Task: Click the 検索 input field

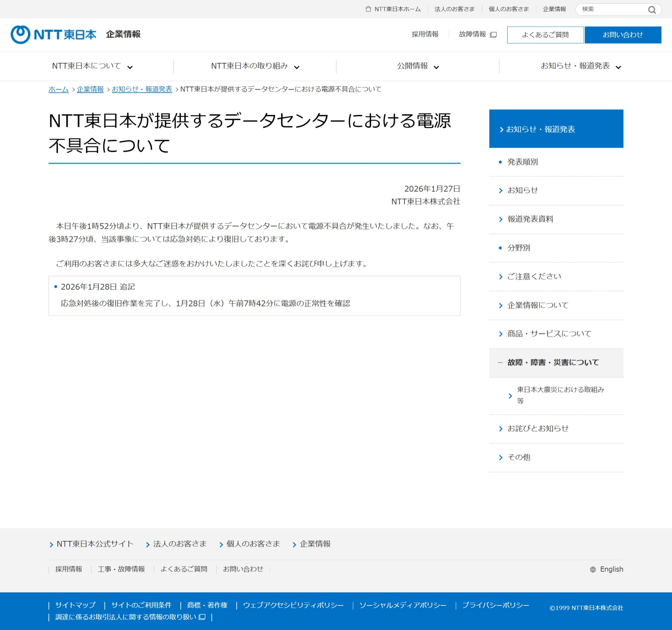Action: click(611, 9)
